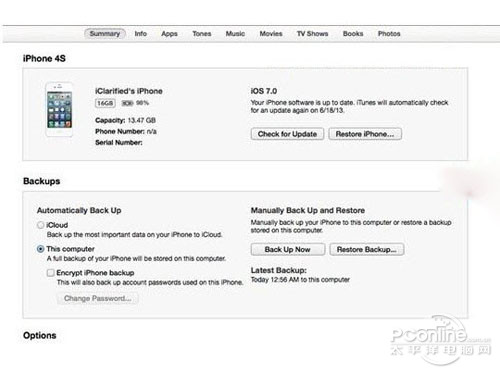
Task: Go to the Apps tab
Action: tap(169, 34)
